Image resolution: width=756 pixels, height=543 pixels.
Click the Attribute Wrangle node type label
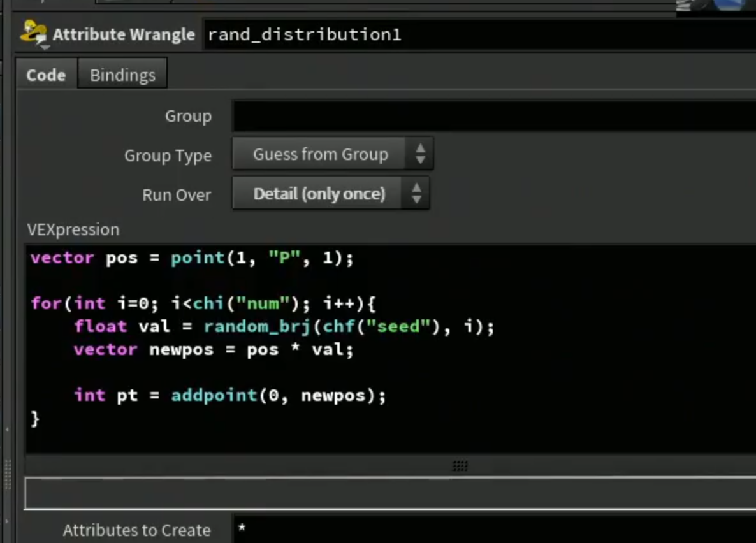click(x=124, y=34)
